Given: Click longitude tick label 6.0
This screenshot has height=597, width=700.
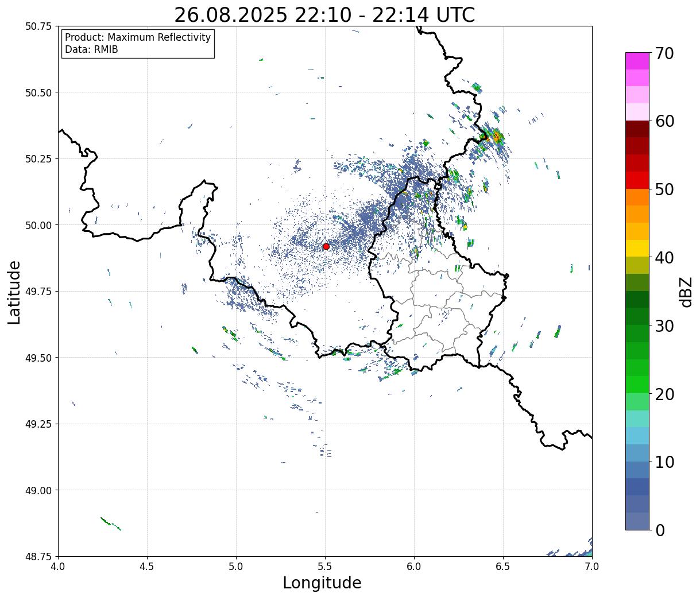Looking at the screenshot, I should (x=414, y=566).
